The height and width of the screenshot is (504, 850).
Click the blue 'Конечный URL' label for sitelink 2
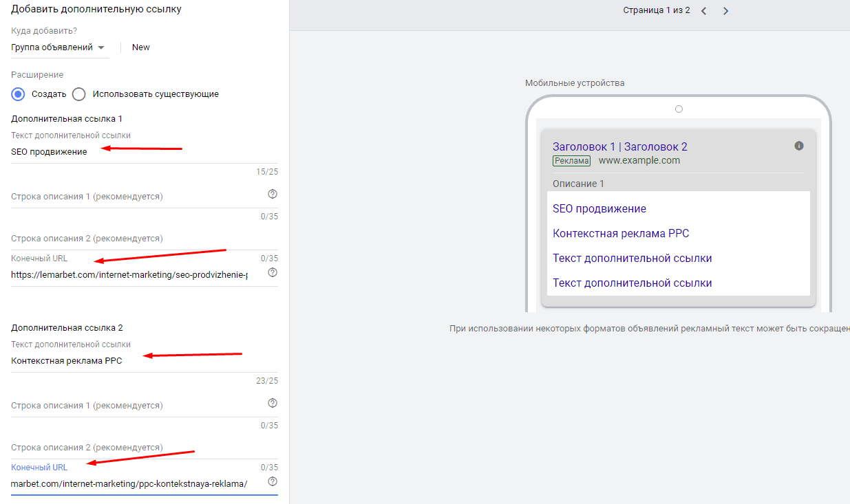point(39,467)
